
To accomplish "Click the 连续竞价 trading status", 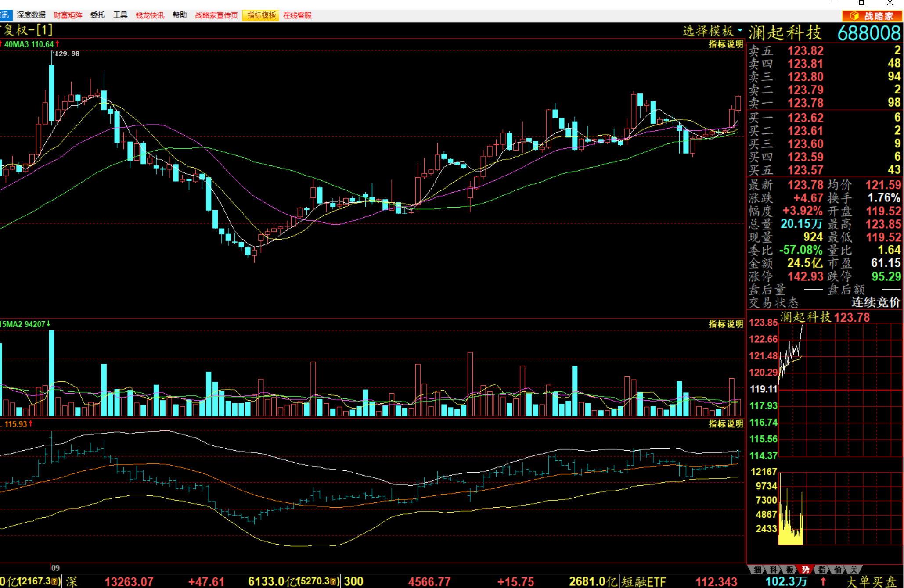I will [876, 302].
